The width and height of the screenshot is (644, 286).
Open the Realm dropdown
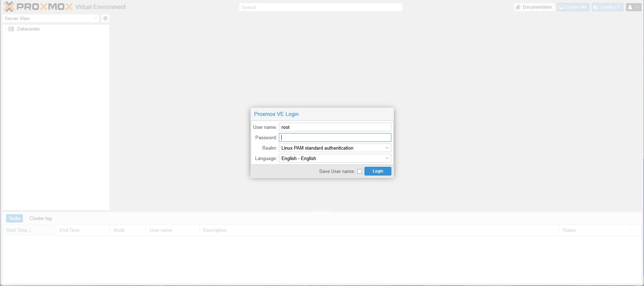(x=387, y=148)
